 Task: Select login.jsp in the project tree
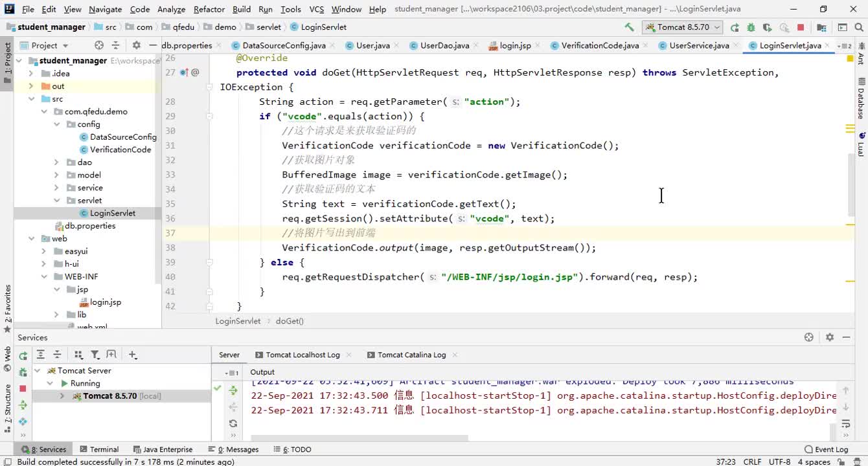(100, 302)
